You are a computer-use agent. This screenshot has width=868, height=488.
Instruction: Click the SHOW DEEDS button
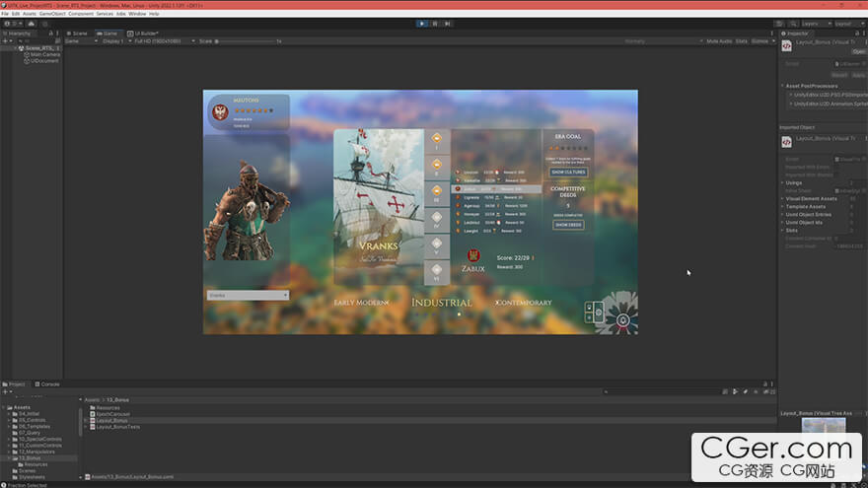(x=568, y=225)
